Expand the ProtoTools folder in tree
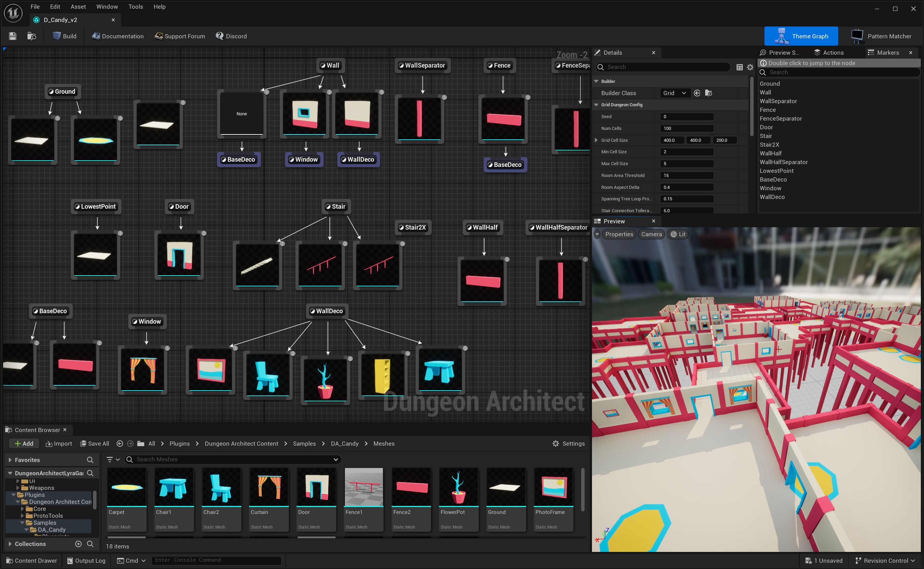924x569 pixels. tap(22, 516)
